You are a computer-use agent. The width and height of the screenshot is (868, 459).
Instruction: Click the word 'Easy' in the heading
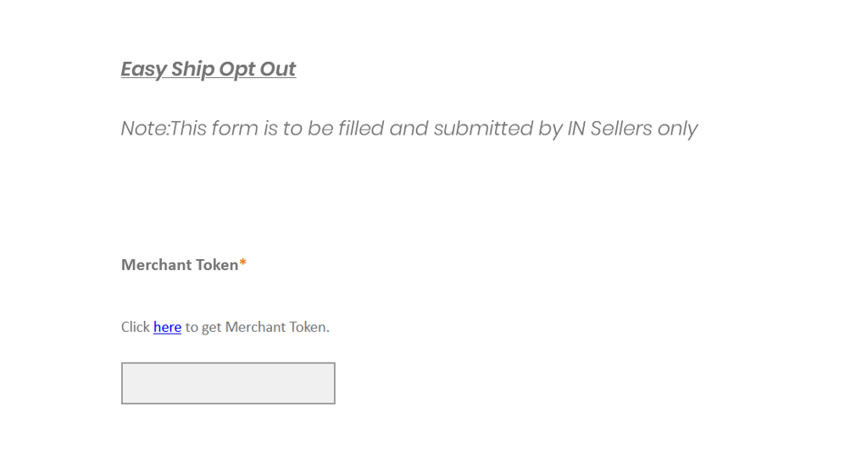point(143,69)
